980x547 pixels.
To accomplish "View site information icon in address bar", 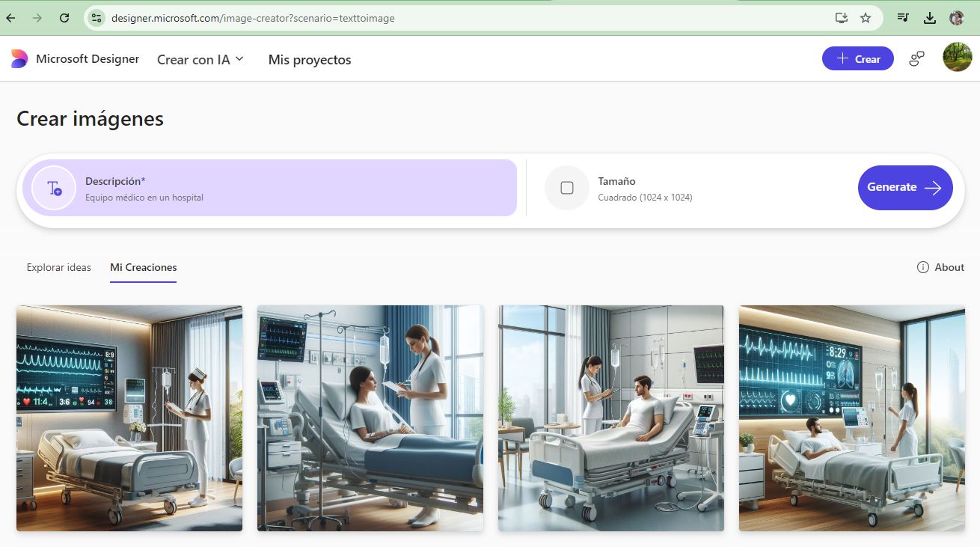I will (x=96, y=18).
